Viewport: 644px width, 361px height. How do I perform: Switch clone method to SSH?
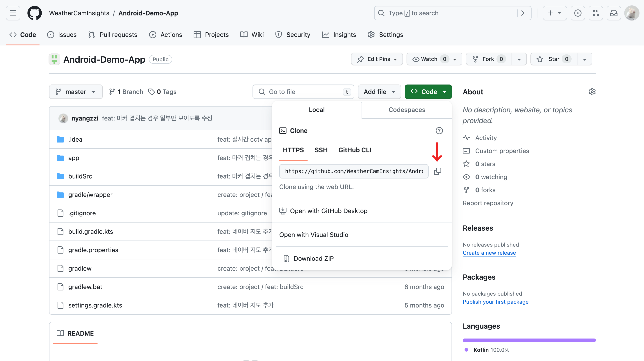coord(321,150)
